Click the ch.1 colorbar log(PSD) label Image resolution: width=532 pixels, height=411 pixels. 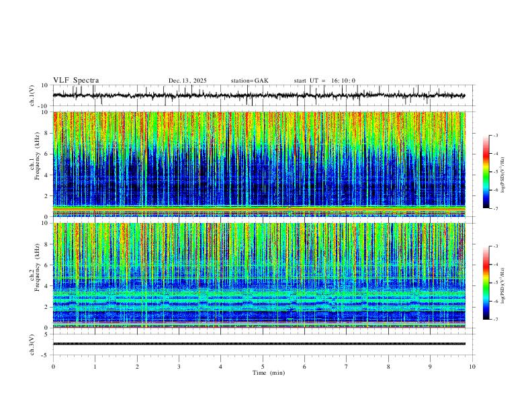point(502,175)
